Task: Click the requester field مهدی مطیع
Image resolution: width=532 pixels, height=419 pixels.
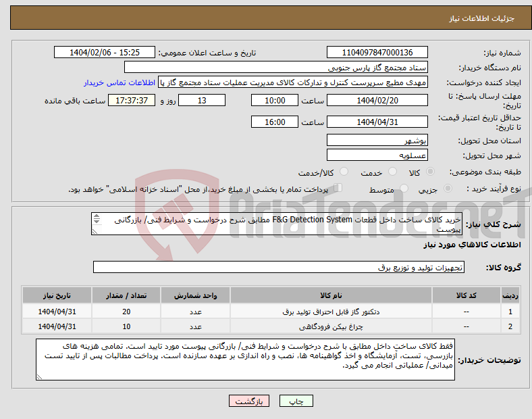Action: (x=293, y=82)
